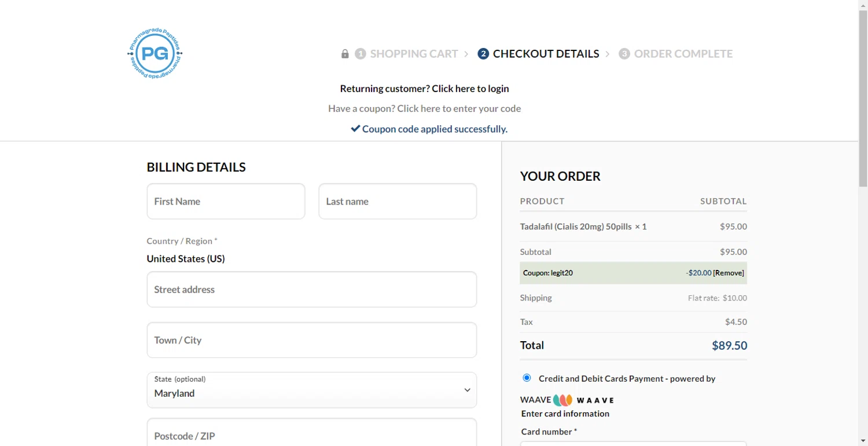868x446 pixels.
Task: Open the State dropdown showing Maryland
Action: (x=312, y=390)
